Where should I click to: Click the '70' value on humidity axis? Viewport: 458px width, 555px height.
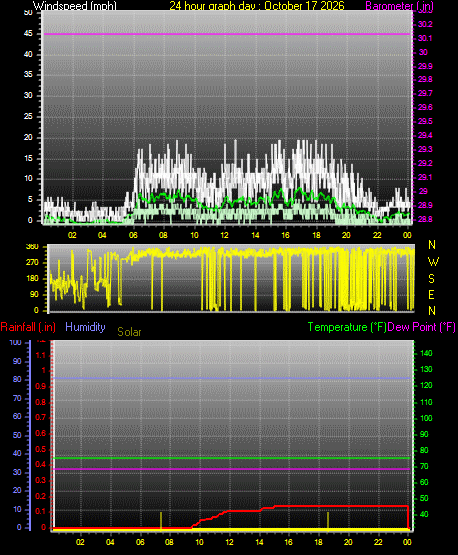point(17,399)
